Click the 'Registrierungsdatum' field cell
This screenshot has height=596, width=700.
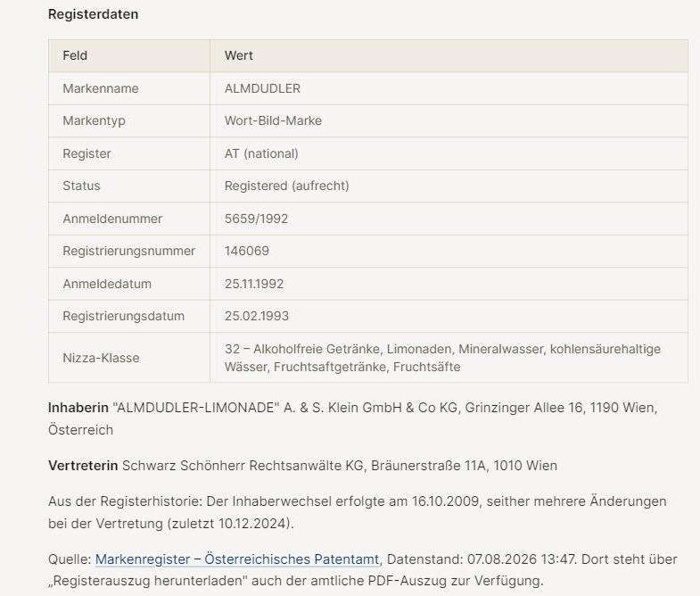point(129,317)
